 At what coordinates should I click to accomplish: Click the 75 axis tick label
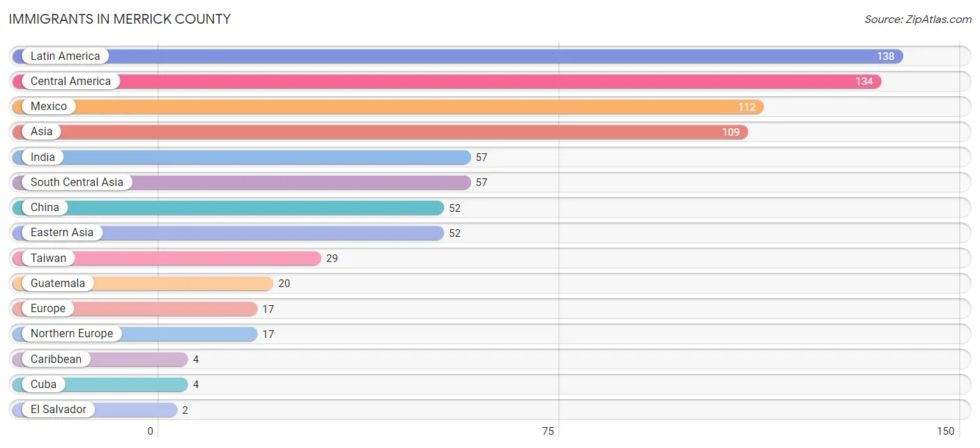point(549,431)
